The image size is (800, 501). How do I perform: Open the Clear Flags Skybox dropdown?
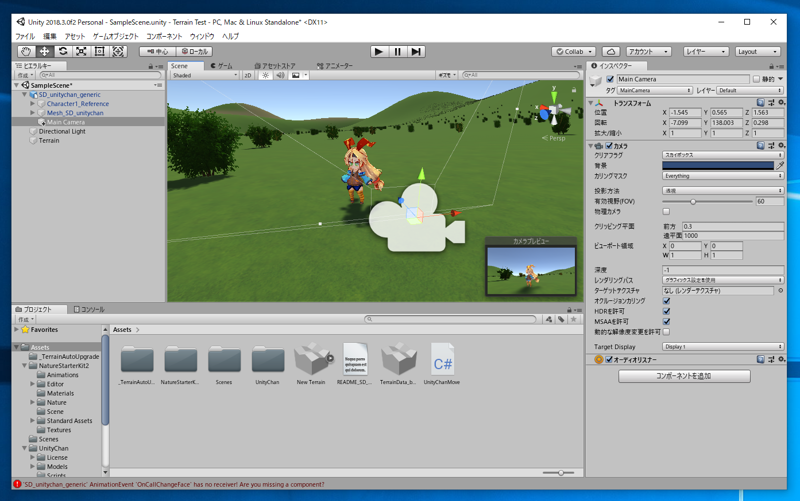722,155
